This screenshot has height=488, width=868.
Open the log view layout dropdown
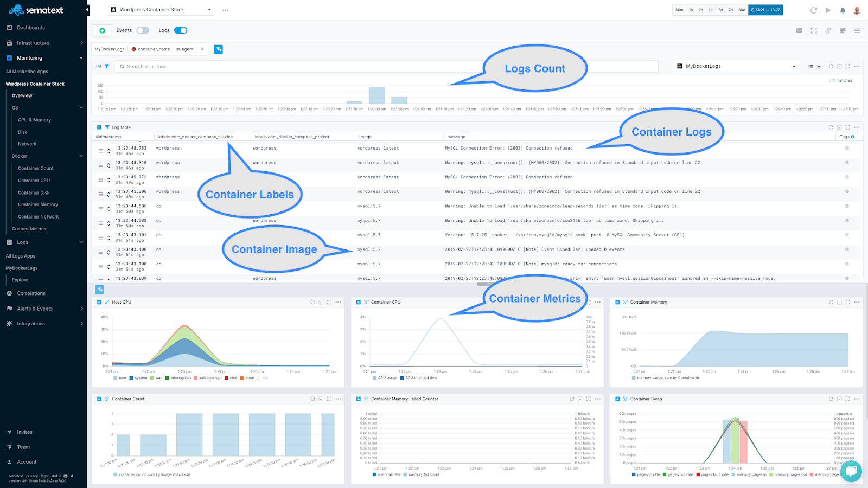click(x=814, y=66)
